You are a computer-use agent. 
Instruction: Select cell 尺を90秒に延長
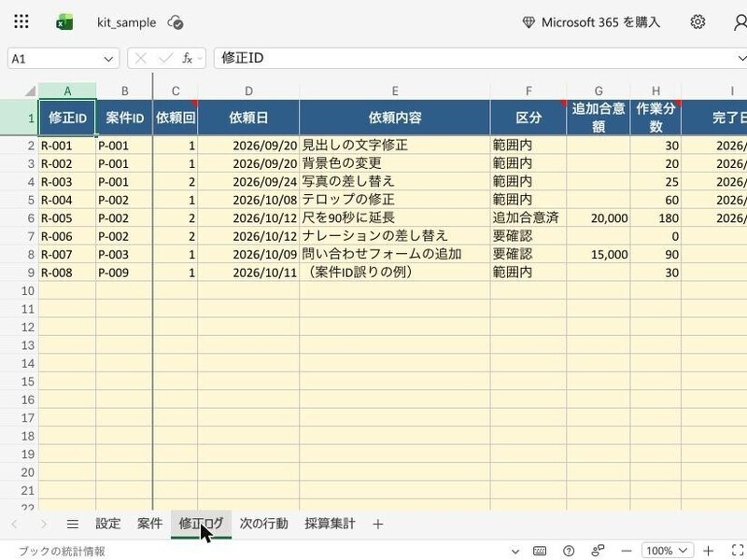394,218
